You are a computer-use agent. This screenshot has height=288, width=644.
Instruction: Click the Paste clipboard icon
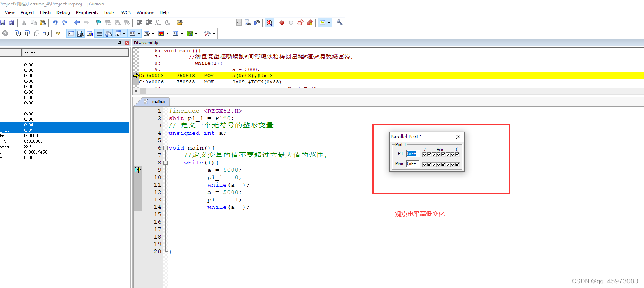click(43, 23)
